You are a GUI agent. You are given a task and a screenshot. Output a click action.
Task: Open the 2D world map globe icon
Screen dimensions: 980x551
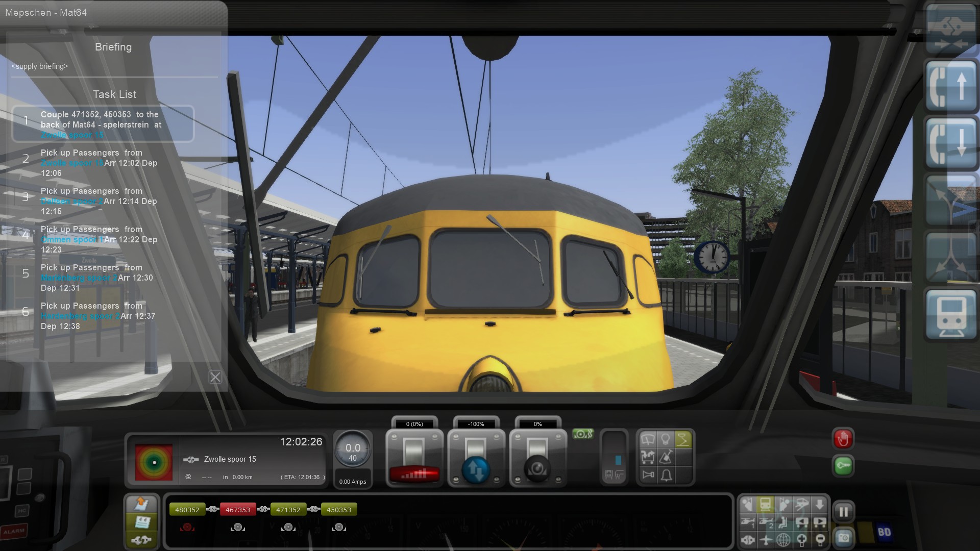(783, 540)
